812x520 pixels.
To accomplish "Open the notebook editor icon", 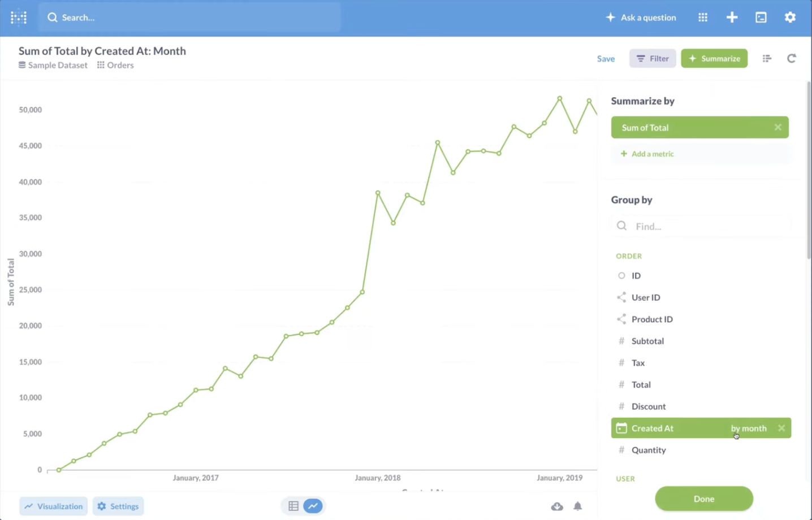I will tap(767, 58).
